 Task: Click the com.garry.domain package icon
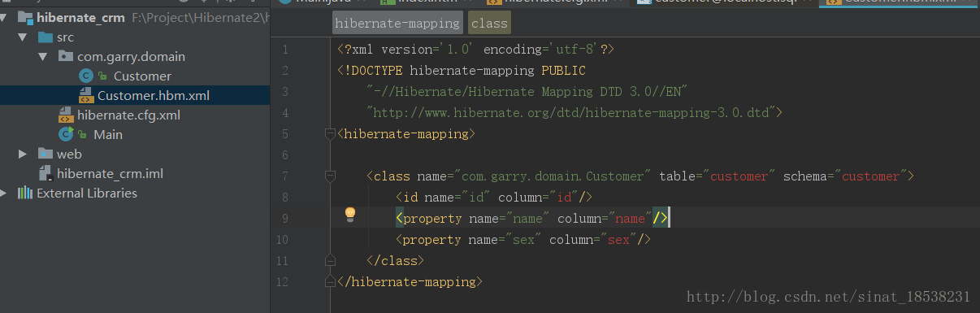(65, 56)
